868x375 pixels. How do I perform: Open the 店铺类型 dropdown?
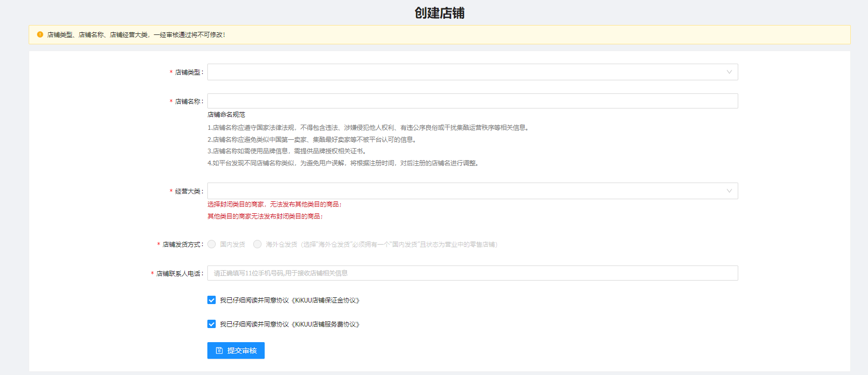pyautogui.click(x=473, y=72)
